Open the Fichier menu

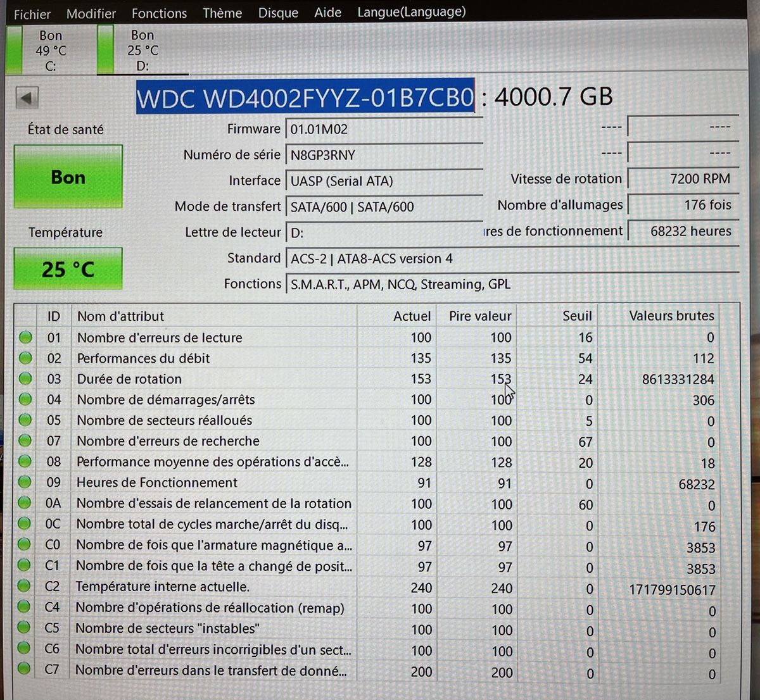(32, 14)
